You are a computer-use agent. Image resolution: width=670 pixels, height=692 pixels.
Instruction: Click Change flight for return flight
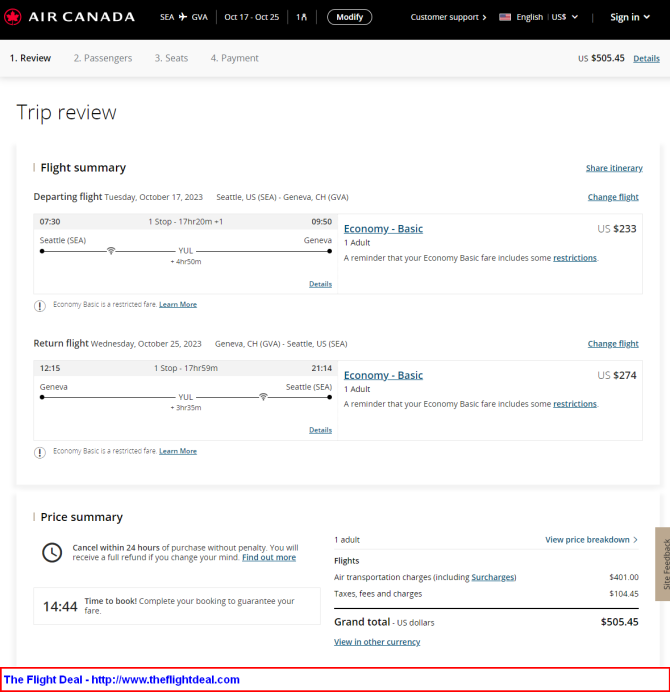pos(613,343)
